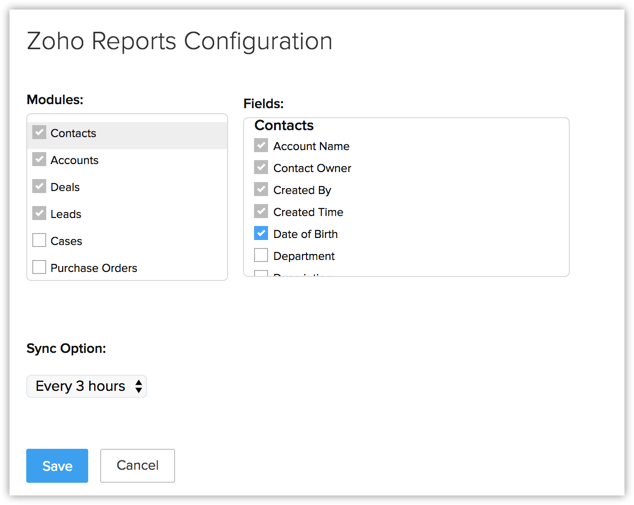Uncheck the Date of Birth field
This screenshot has height=505, width=634.
click(x=261, y=234)
